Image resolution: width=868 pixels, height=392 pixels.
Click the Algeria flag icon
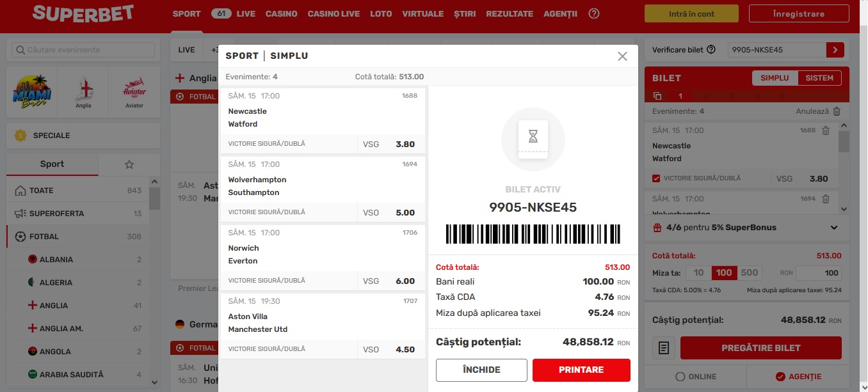(x=32, y=283)
